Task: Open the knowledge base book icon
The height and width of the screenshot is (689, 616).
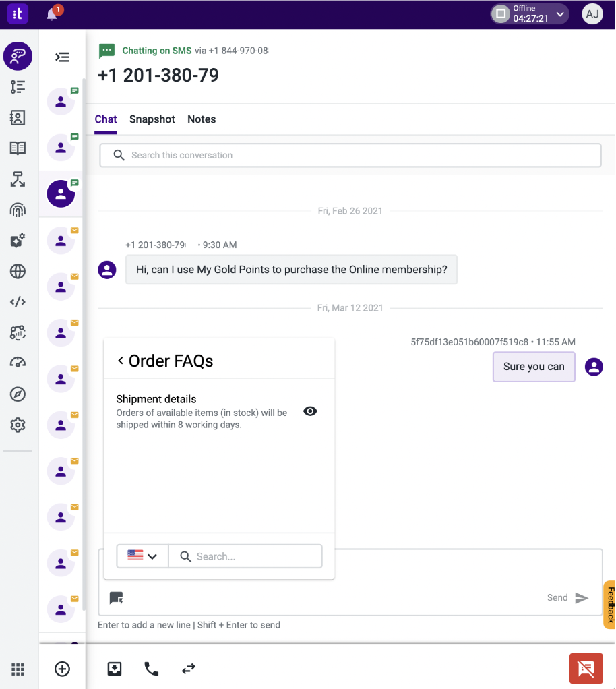Action: point(18,148)
